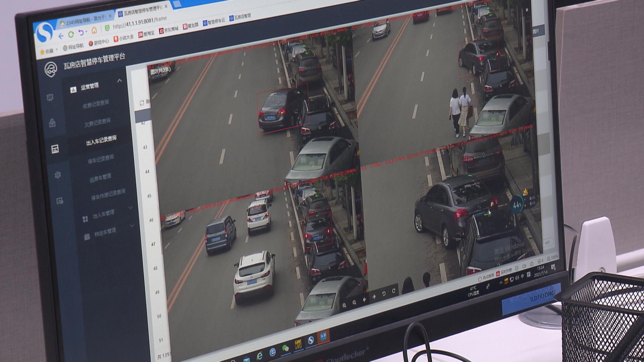Image resolution: width=644 pixels, height=362 pixels.
Task: Click the browser back arrow
Action: point(61,36)
